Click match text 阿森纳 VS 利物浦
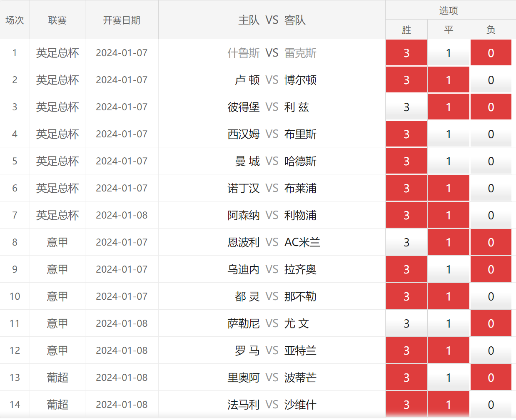This screenshot has width=516, height=420. (272, 215)
